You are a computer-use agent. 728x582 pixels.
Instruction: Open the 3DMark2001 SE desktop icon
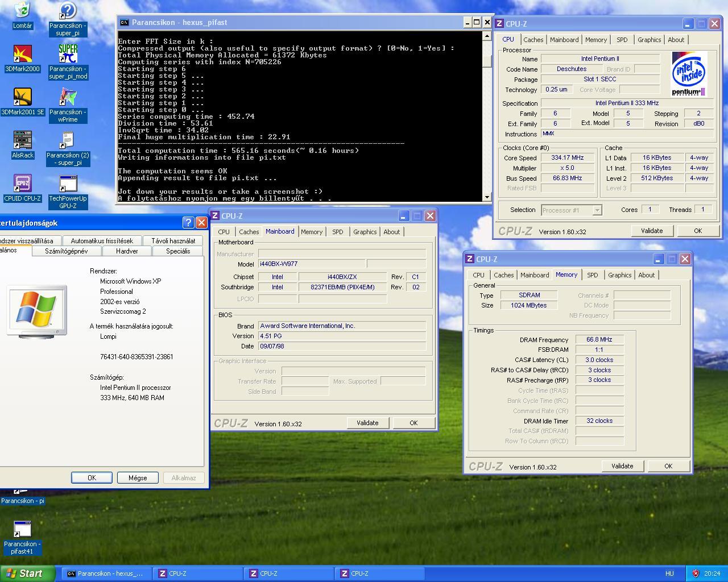click(22, 102)
